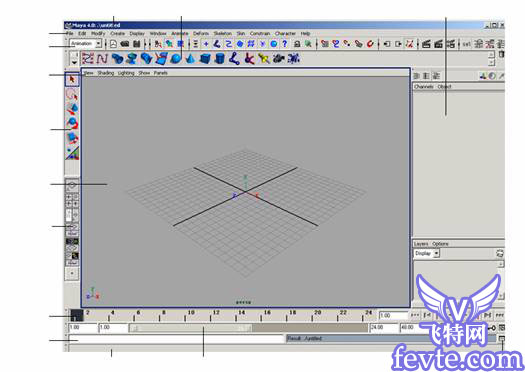The width and height of the screenshot is (525, 372).
Task: Enable snap to curves icon
Action: (x=336, y=44)
